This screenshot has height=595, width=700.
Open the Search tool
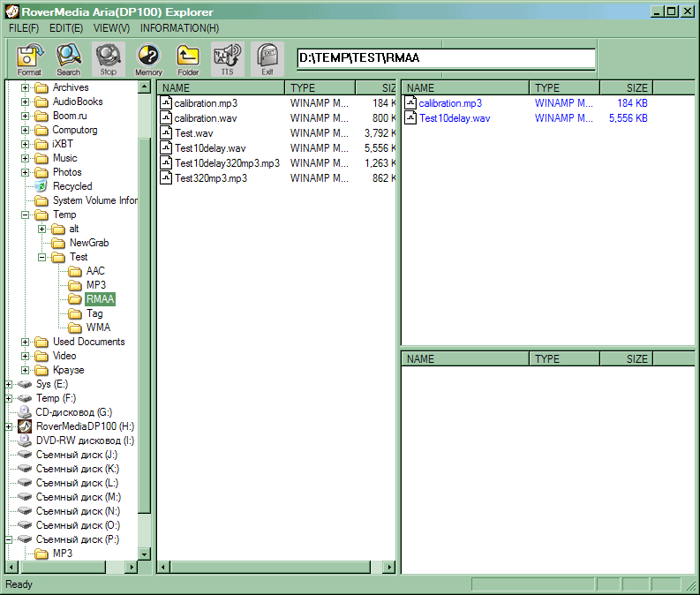(x=68, y=59)
